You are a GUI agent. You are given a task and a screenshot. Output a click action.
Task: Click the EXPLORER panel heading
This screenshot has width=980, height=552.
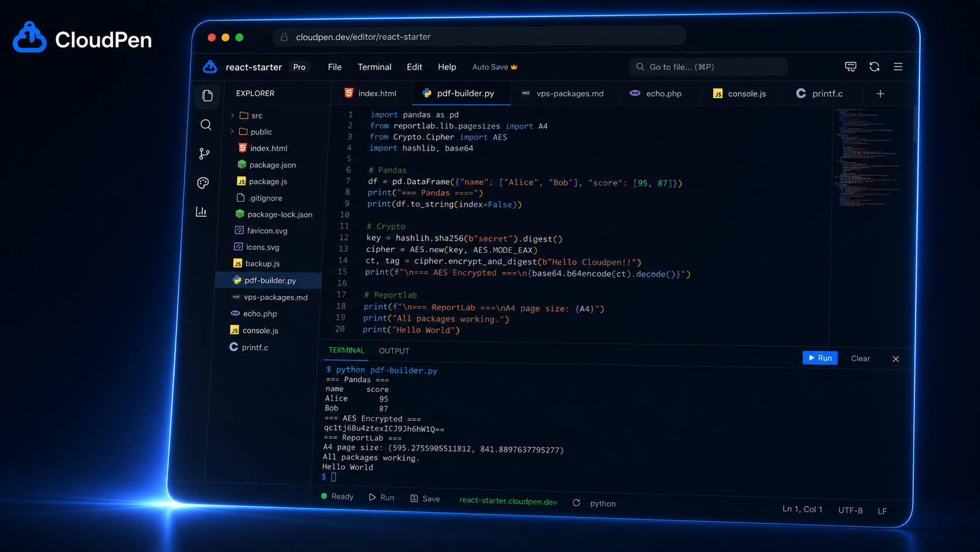coord(255,93)
